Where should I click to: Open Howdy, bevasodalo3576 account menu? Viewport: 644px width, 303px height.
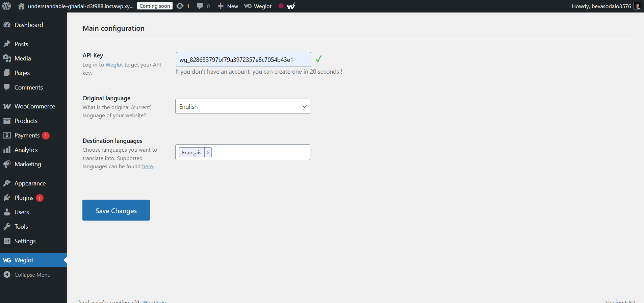(x=606, y=6)
